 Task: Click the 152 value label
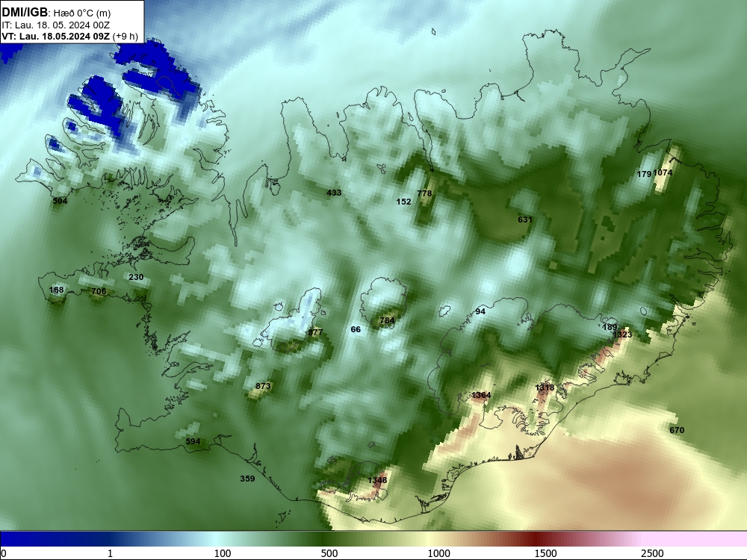[403, 202]
